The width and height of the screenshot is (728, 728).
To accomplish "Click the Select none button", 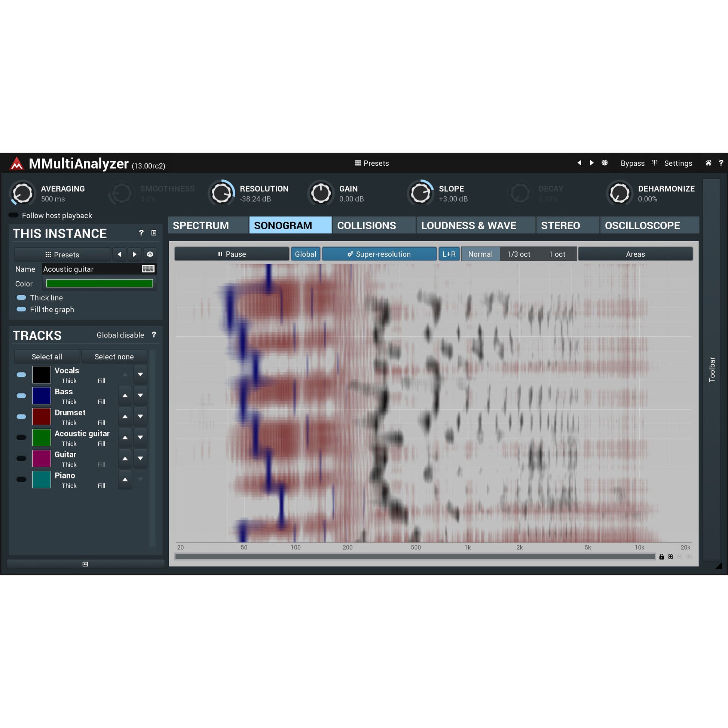I will pos(114,357).
